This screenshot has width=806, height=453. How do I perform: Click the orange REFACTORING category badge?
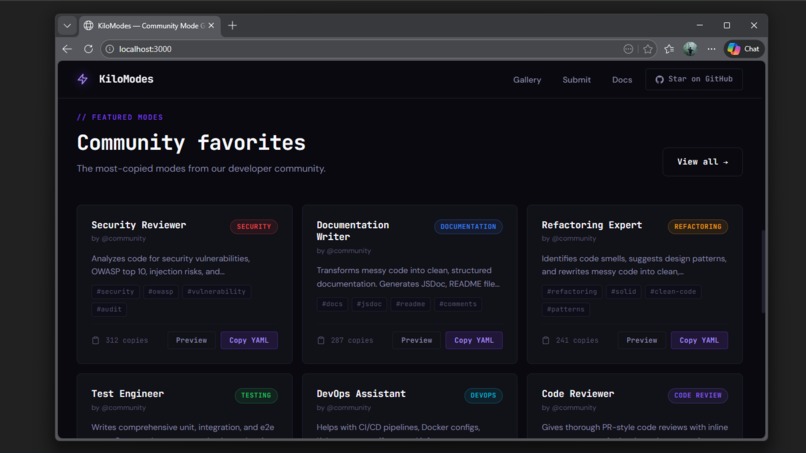click(x=698, y=227)
